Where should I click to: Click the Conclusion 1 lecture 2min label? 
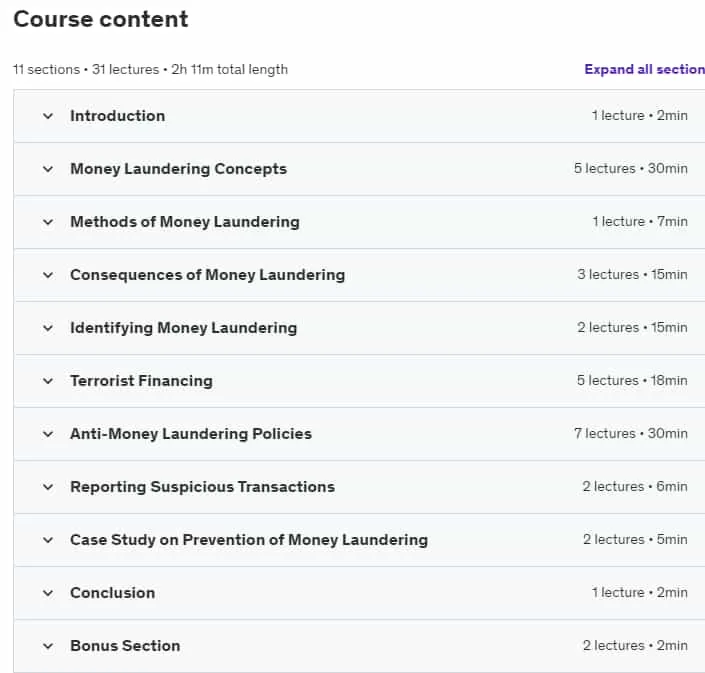click(x=640, y=593)
